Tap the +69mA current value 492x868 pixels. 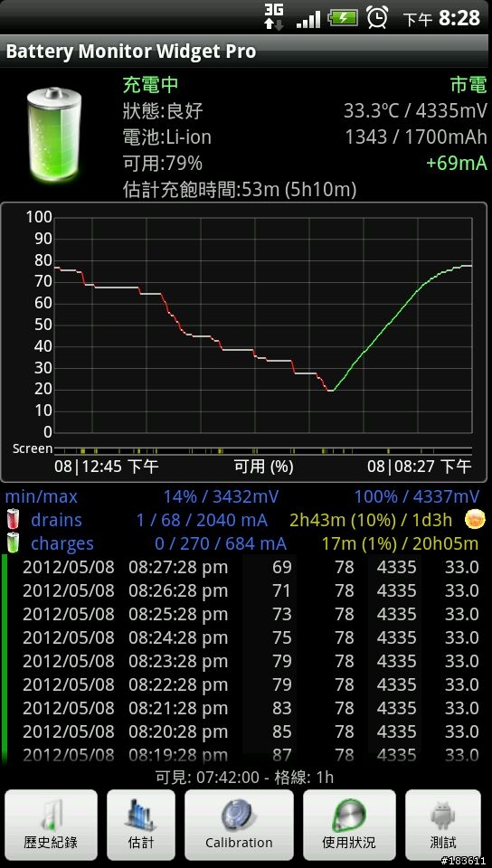coord(457,164)
